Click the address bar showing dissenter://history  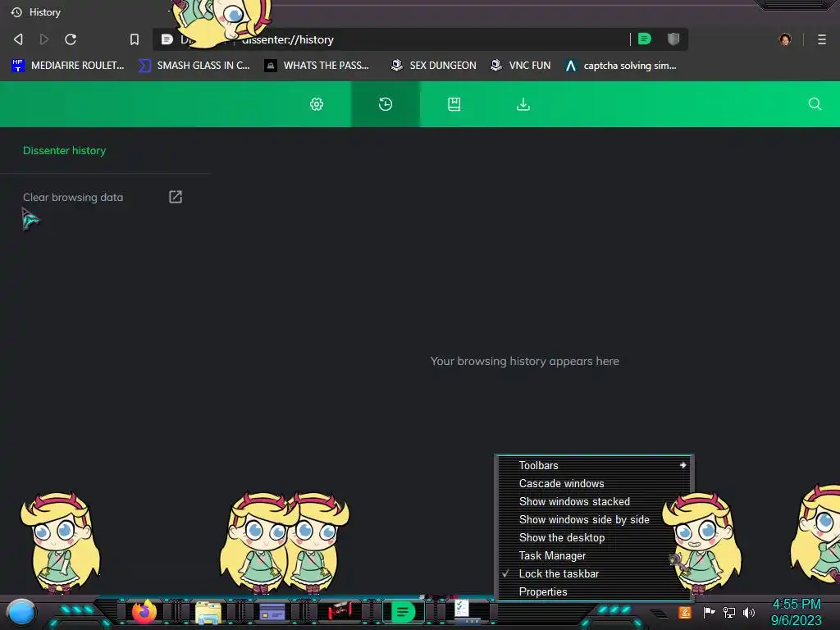(420, 39)
